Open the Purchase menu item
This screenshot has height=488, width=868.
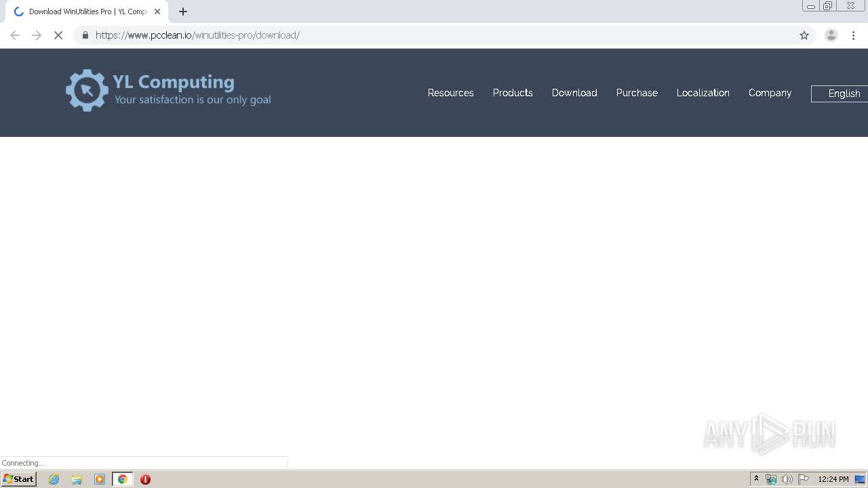(x=637, y=93)
